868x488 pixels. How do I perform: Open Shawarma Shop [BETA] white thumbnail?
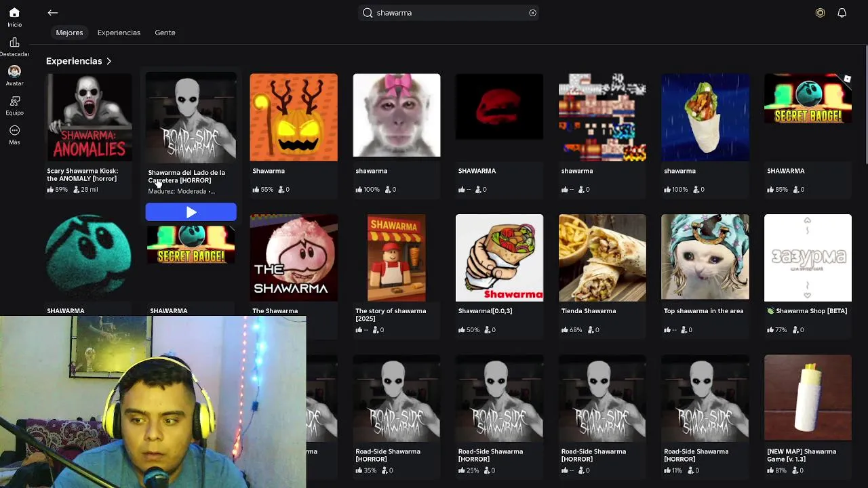[808, 258]
